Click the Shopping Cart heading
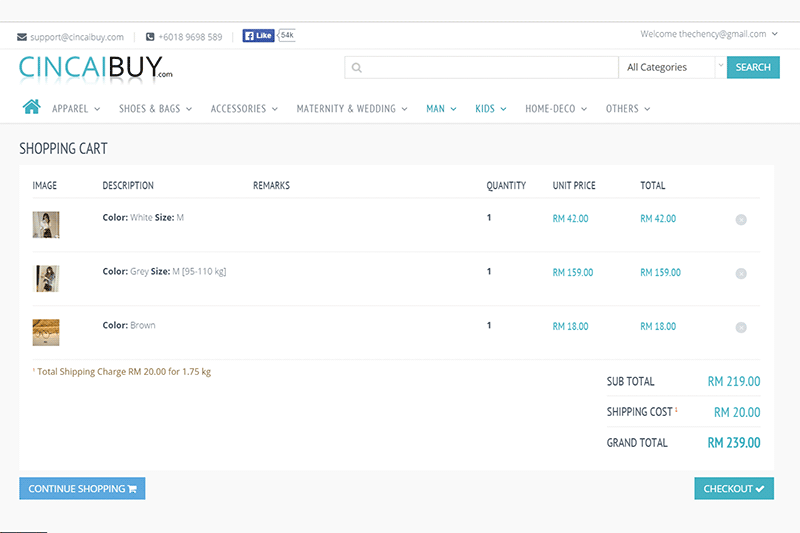This screenshot has width=800, height=533. 63,148
